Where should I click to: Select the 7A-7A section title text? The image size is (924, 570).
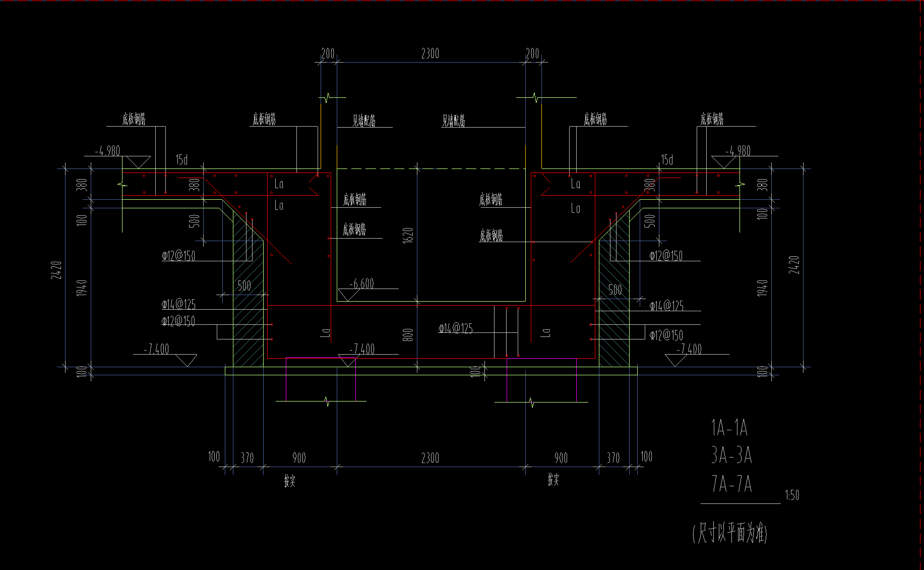pos(731,484)
